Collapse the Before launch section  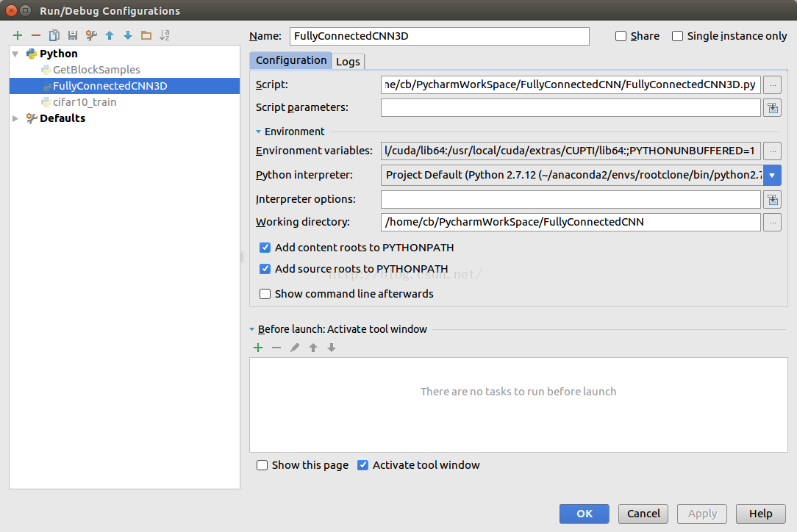252,329
